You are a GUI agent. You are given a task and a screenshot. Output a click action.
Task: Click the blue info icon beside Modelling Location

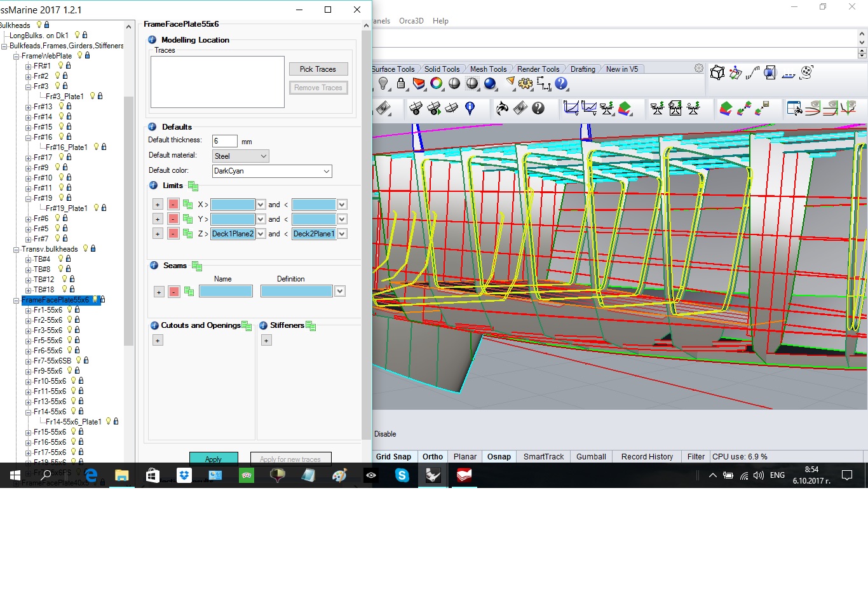pos(153,39)
